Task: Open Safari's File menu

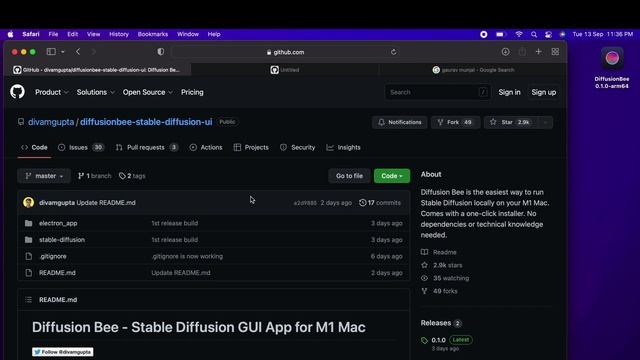Action: 53,34
